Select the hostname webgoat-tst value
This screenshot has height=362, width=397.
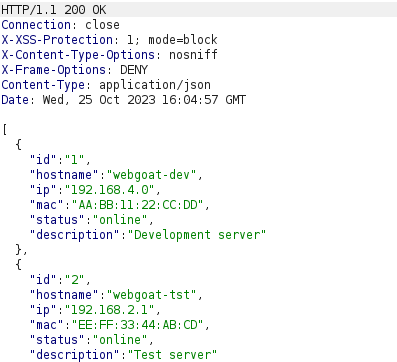click(151, 295)
